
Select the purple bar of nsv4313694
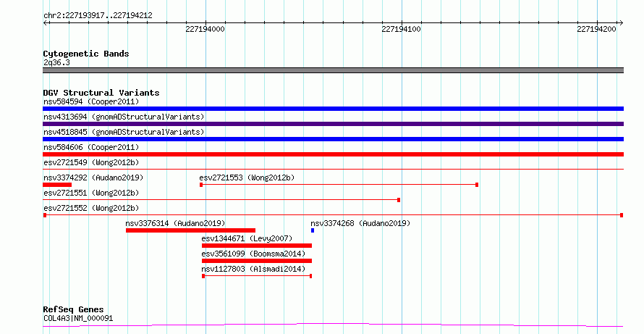click(x=333, y=124)
